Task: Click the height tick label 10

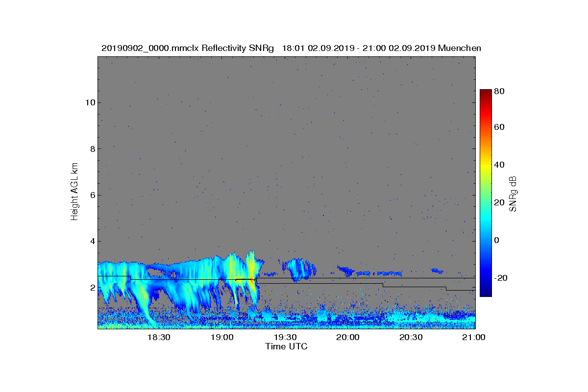Action: click(x=89, y=102)
